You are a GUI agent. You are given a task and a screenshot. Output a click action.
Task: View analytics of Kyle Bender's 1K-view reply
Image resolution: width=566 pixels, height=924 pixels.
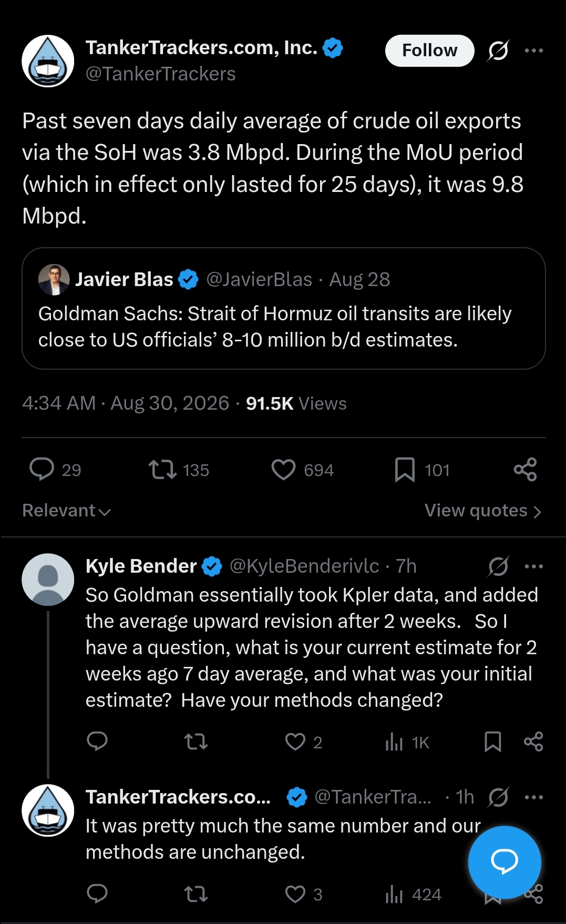[x=407, y=742]
